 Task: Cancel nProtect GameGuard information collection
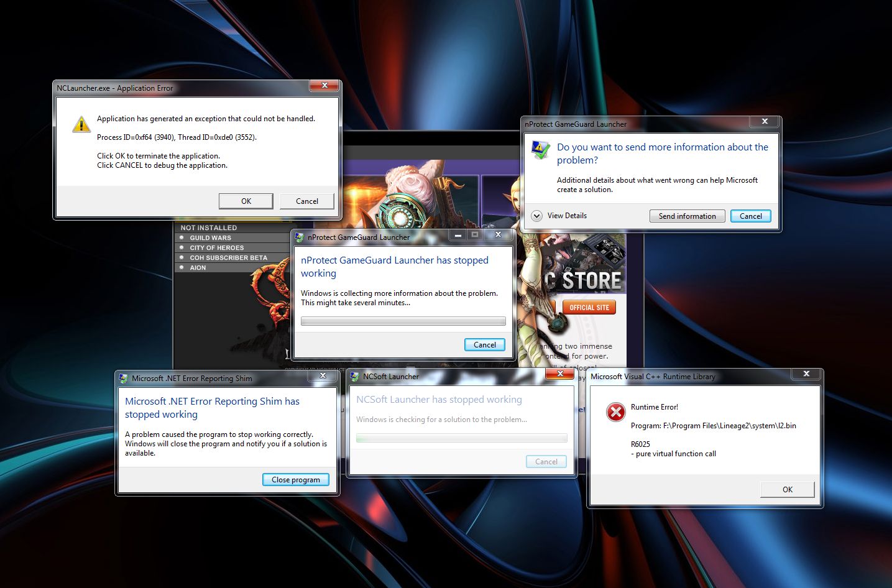point(484,344)
